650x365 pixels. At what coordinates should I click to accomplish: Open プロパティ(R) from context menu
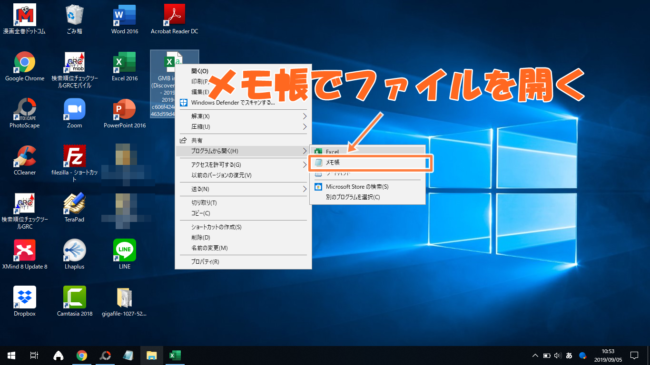coord(243,262)
